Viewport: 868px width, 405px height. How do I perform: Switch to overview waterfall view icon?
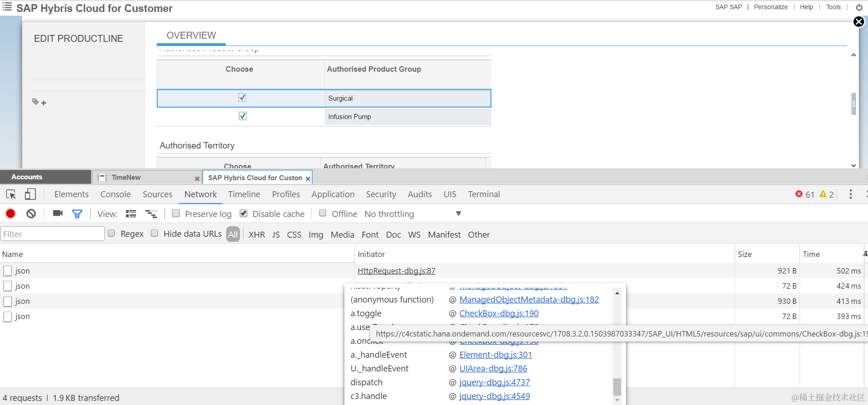click(151, 214)
